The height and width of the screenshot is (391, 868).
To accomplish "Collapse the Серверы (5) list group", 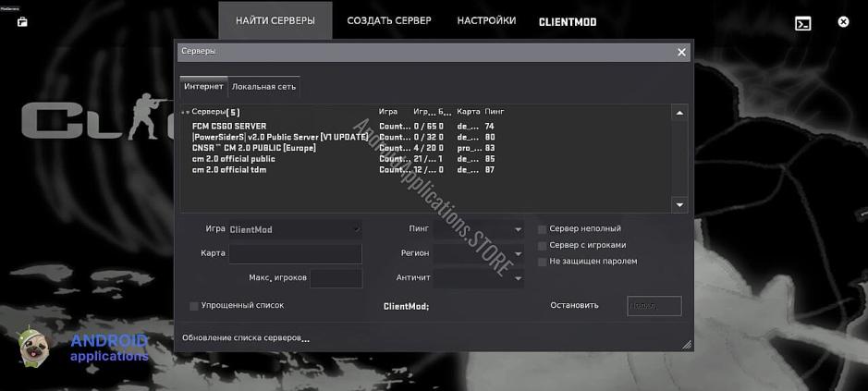I will [x=188, y=113].
